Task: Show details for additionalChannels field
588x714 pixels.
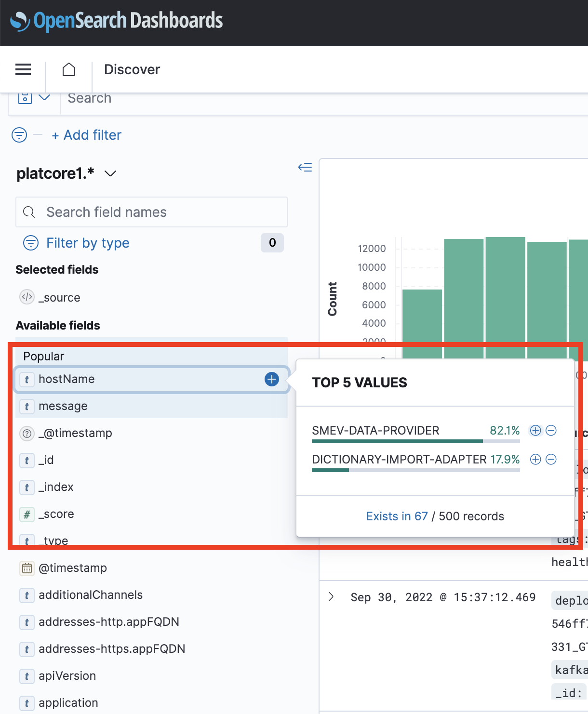Action: click(152, 595)
